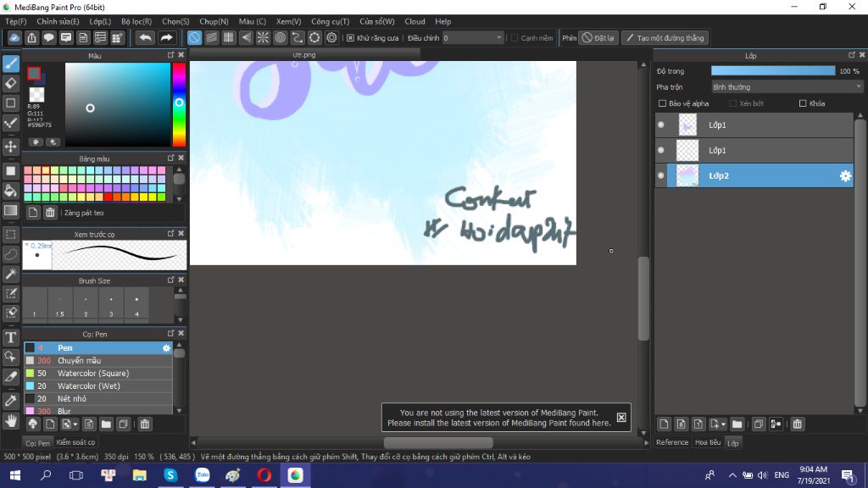Switch to the Kiểm soát cọ tab
This screenshot has height=488, width=868.
[75, 442]
